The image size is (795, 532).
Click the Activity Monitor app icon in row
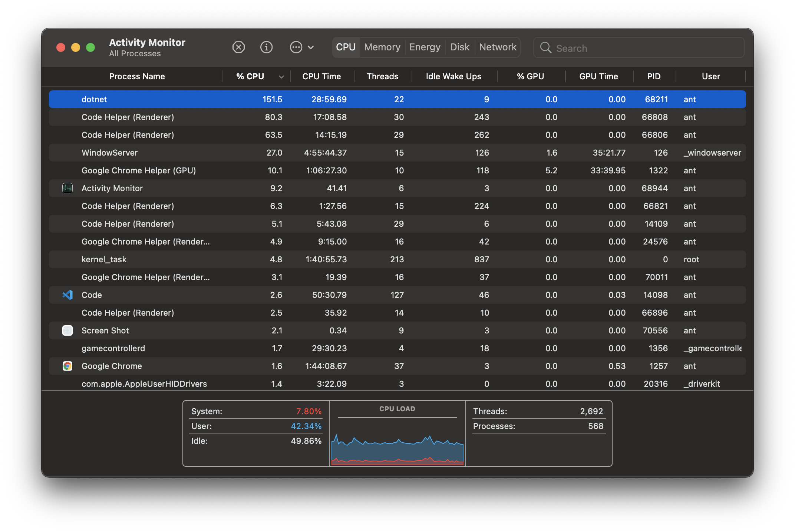click(x=67, y=188)
